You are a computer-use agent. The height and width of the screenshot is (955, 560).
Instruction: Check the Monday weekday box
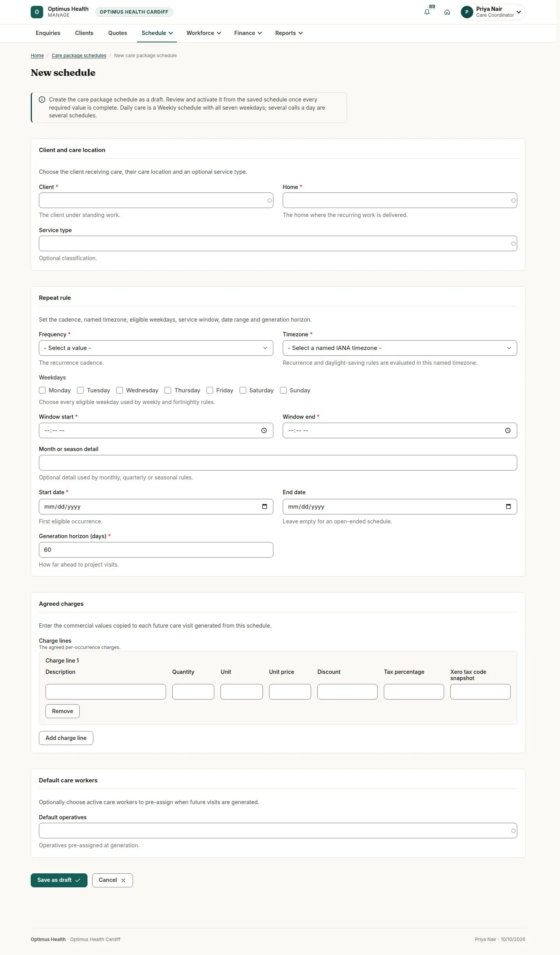[x=42, y=390]
